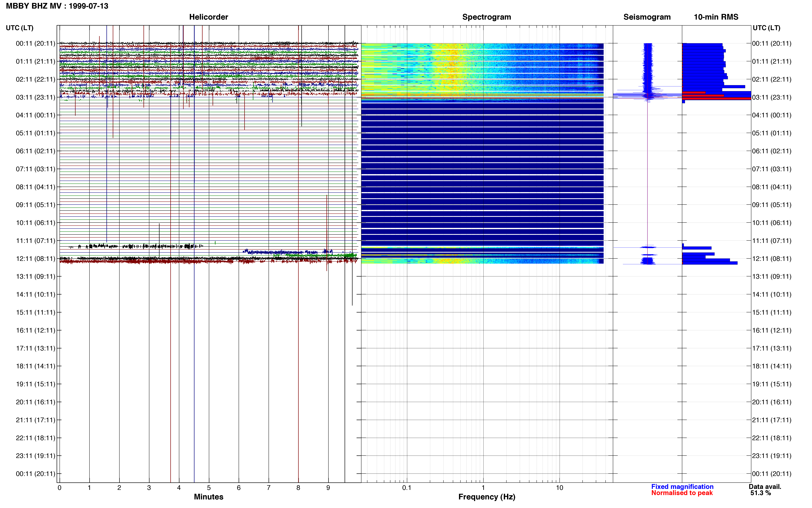Click the left '10:11 (06:11)' time label
The image size is (812, 508).
[x=36, y=223]
